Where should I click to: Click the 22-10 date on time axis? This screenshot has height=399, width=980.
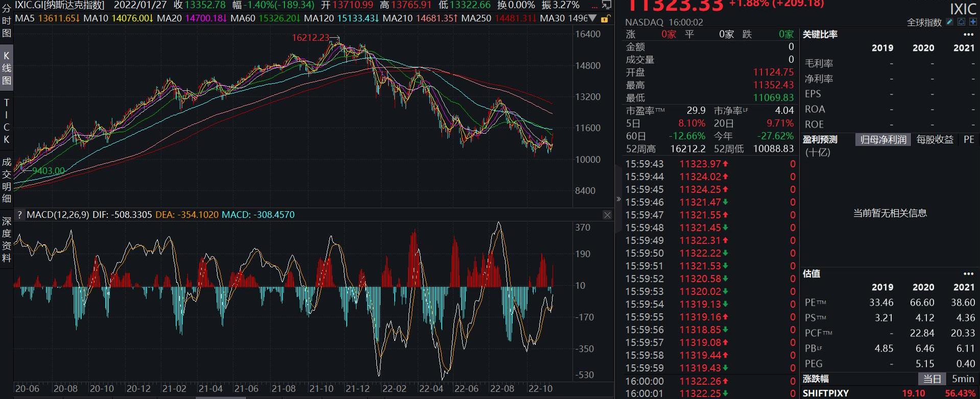pos(540,389)
